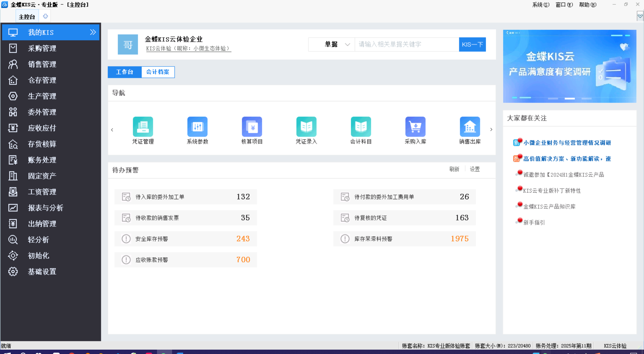Open the 系统 menu

[x=540, y=5]
